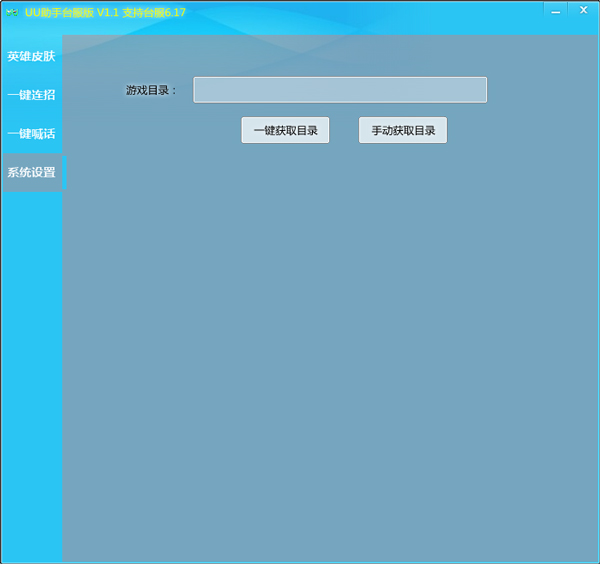The width and height of the screenshot is (600, 564).
Task: Go to the 系统设置 tab
Action: click(31, 172)
